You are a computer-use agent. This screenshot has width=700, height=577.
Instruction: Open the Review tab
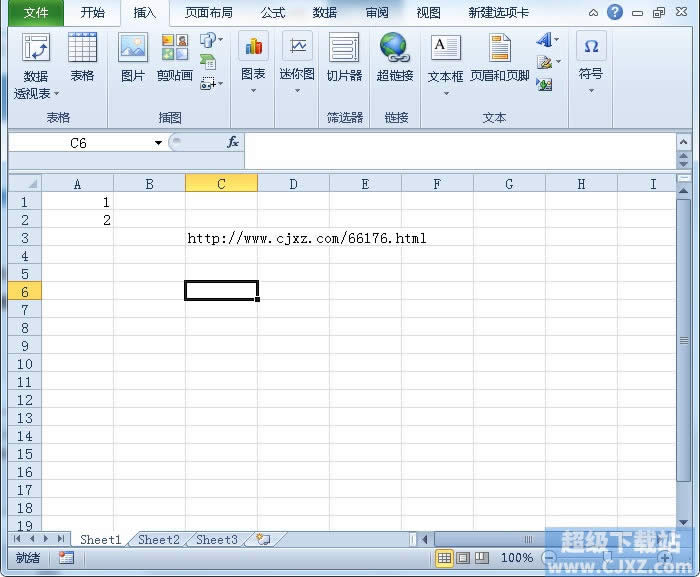[377, 13]
